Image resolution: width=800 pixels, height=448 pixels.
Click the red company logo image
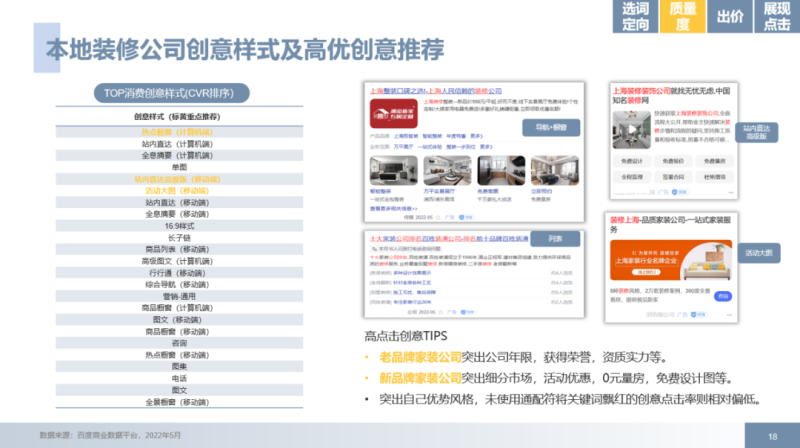point(393,114)
